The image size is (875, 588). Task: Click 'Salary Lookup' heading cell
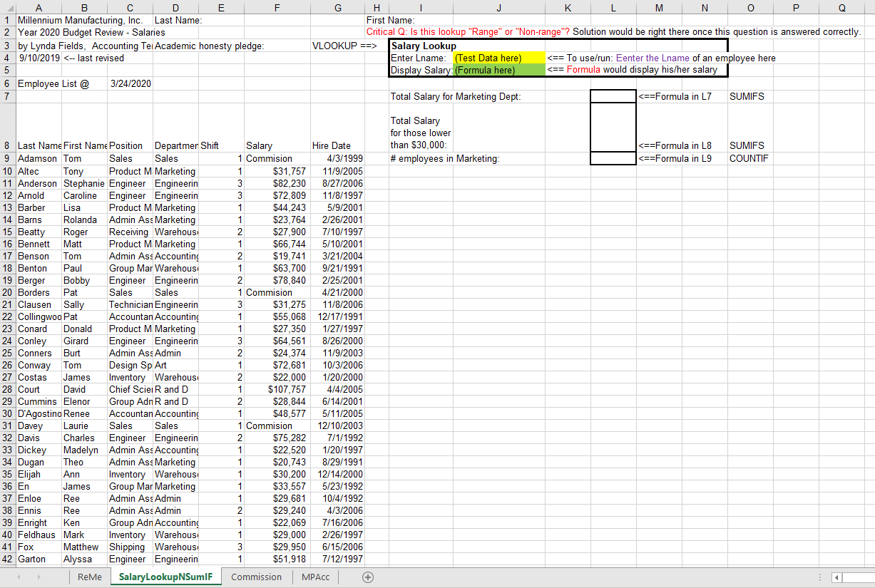[424, 46]
